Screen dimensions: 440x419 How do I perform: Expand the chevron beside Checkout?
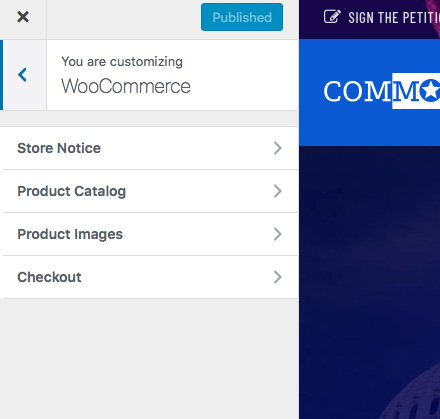pyautogui.click(x=278, y=277)
